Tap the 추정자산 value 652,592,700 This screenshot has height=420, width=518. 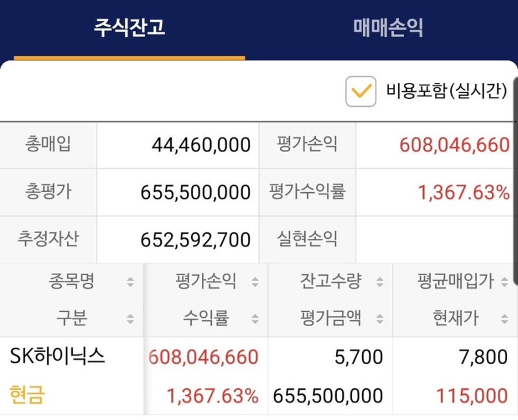pos(196,239)
